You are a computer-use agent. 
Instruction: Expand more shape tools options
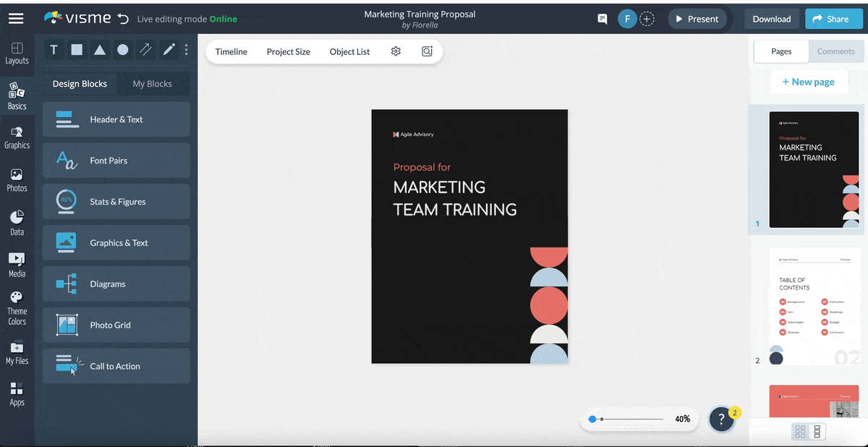click(186, 50)
